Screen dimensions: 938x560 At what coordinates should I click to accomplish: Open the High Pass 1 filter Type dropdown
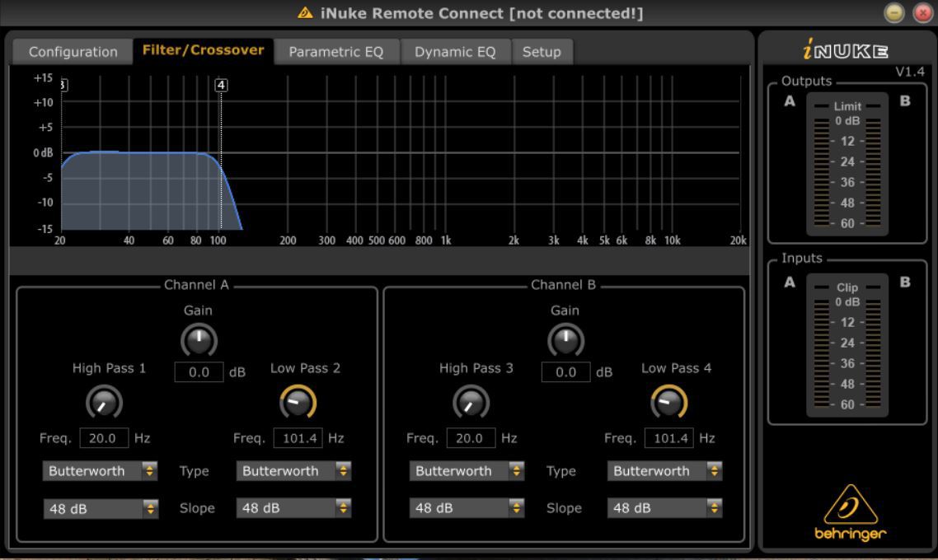(x=100, y=471)
